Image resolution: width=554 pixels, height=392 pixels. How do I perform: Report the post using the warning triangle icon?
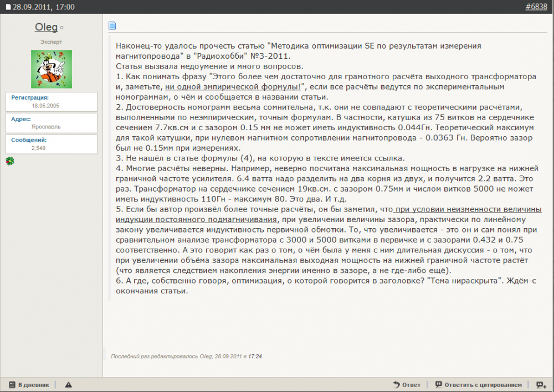(x=69, y=384)
